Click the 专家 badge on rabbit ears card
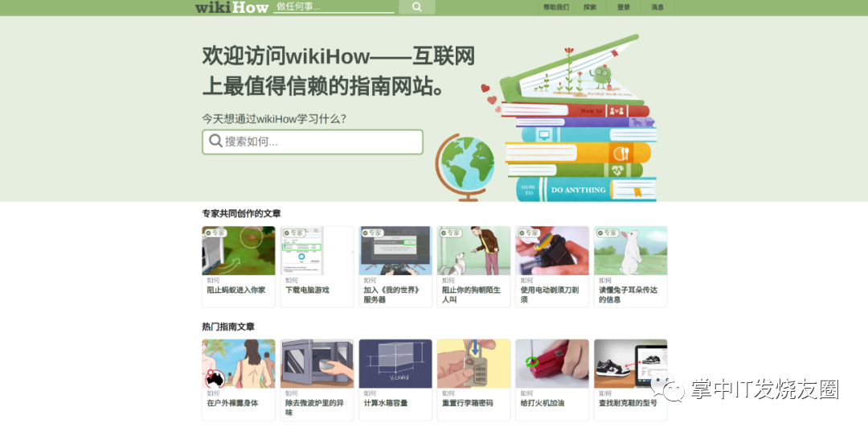868x428 pixels. click(608, 233)
